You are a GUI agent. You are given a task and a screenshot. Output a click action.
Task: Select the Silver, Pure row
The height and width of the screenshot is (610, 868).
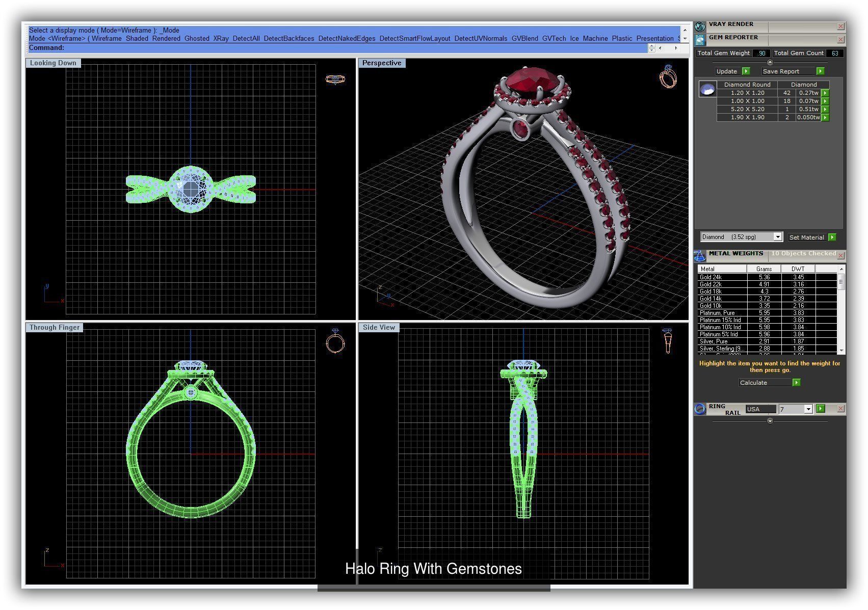767,341
